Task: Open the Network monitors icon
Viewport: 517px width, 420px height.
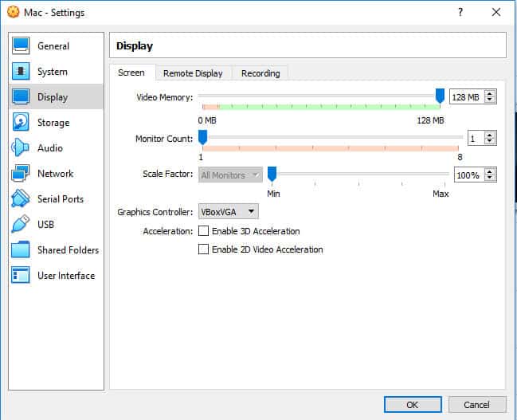Action: (21, 173)
